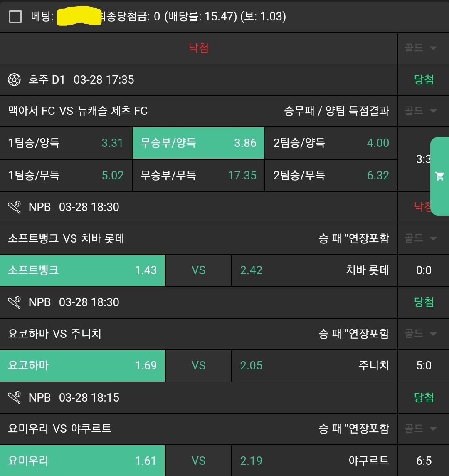Open the 골드 dropdown for 요미우리 match
The image size is (449, 476).
(x=421, y=429)
